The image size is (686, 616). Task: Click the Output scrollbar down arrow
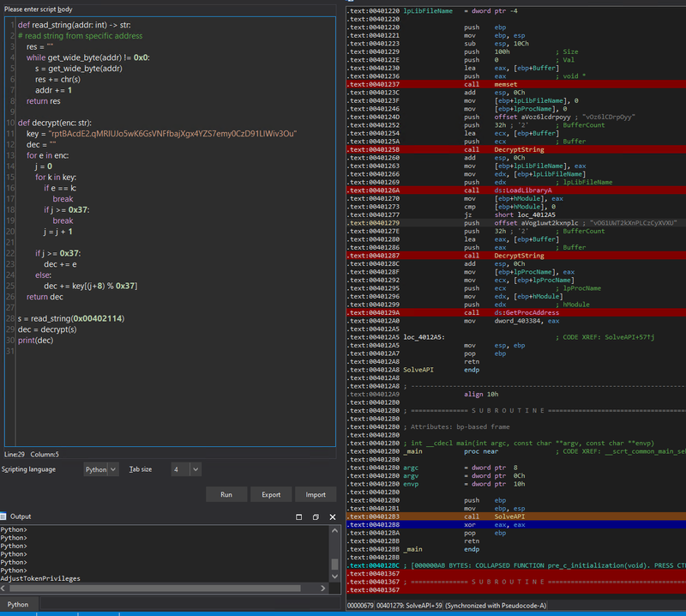pos(334,577)
